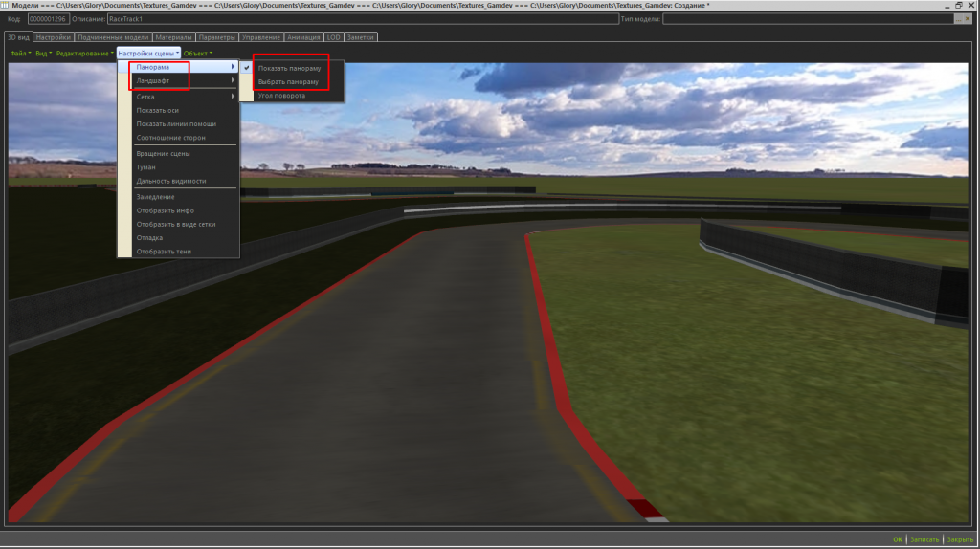The height and width of the screenshot is (549, 980).
Task: Expand the Ландшафт submenu
Action: 179,80
